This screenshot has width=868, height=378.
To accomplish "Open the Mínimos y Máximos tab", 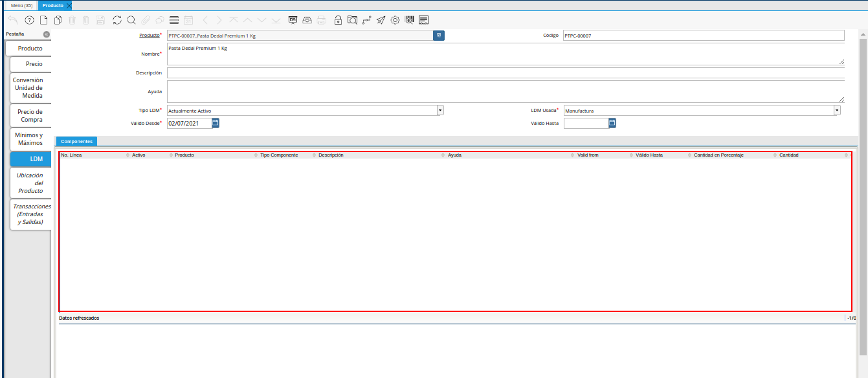I will click(x=29, y=139).
